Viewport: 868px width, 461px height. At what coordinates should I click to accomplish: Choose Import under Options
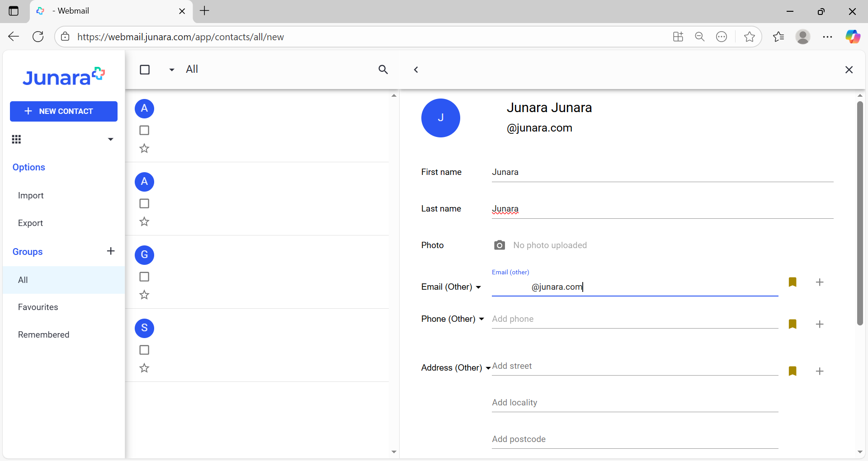pos(31,196)
